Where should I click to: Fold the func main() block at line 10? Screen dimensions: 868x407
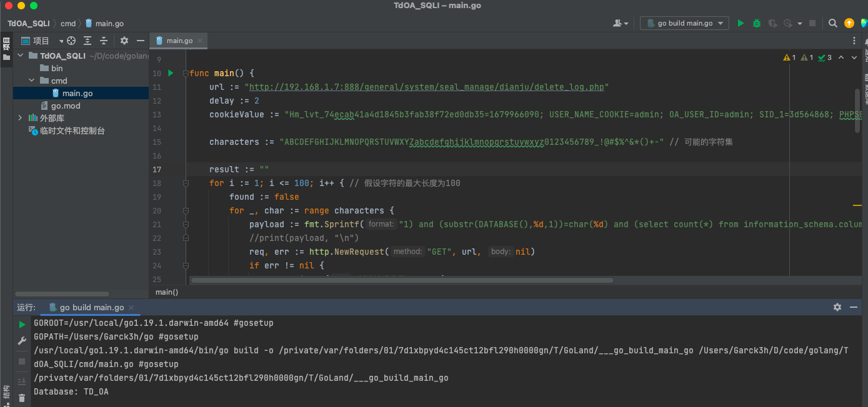186,73
